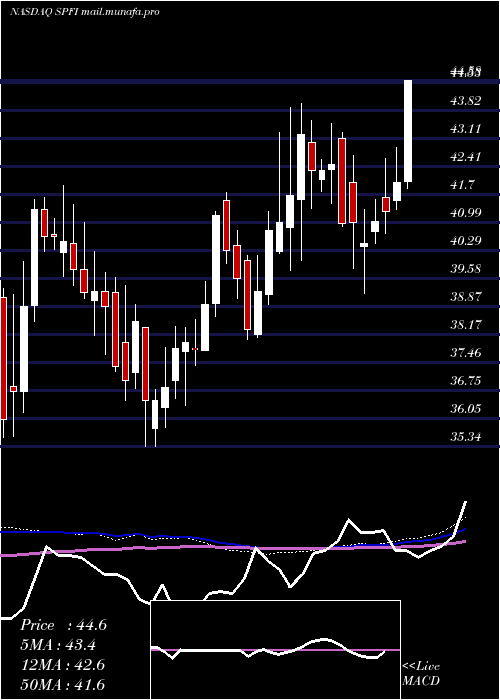Image resolution: width=500 pixels, height=700 pixels.
Task: Click the 41.7 price axis label
Action: (x=463, y=184)
